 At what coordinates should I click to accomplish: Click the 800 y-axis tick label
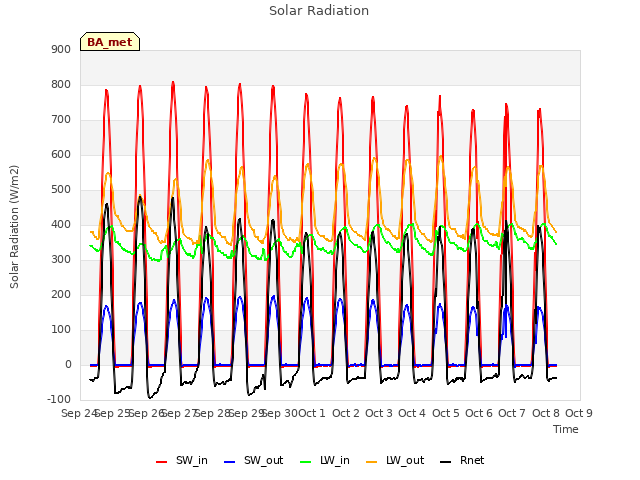[x=61, y=84]
